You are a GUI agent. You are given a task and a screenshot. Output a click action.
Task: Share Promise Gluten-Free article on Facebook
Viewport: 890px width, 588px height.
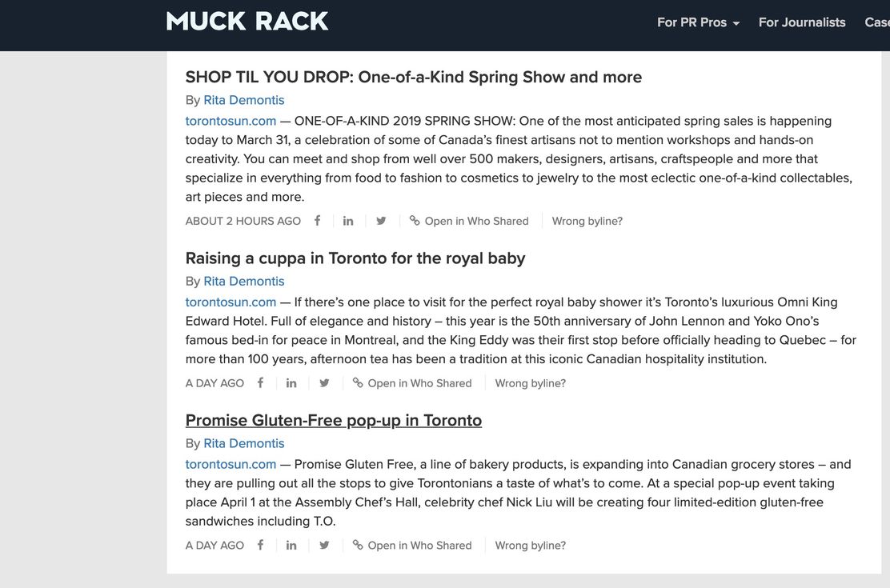[261, 545]
